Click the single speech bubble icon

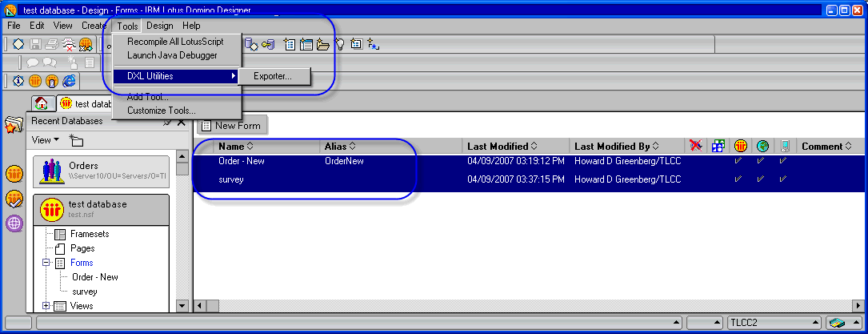33,62
